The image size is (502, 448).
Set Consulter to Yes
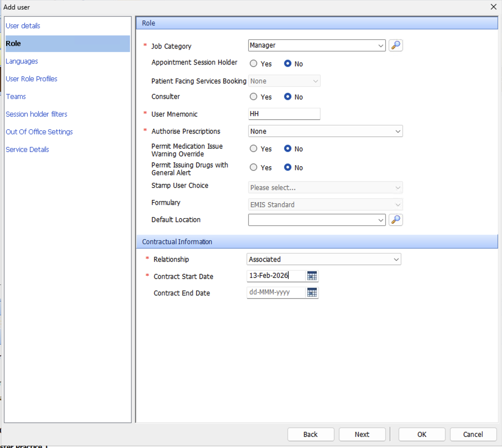coord(254,97)
